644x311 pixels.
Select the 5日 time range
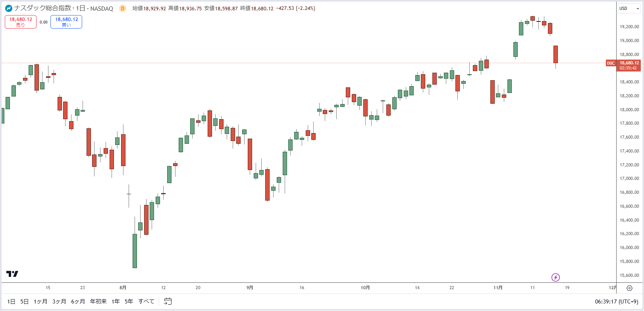[24, 301]
